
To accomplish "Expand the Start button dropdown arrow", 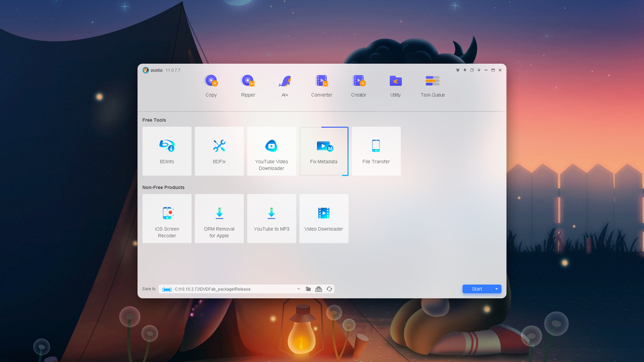I will point(497,289).
